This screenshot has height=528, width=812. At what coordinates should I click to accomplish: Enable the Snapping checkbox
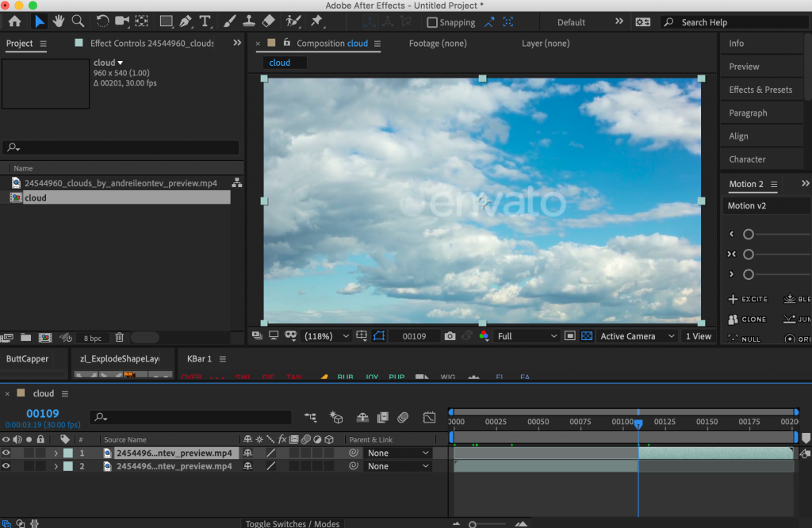(432, 22)
